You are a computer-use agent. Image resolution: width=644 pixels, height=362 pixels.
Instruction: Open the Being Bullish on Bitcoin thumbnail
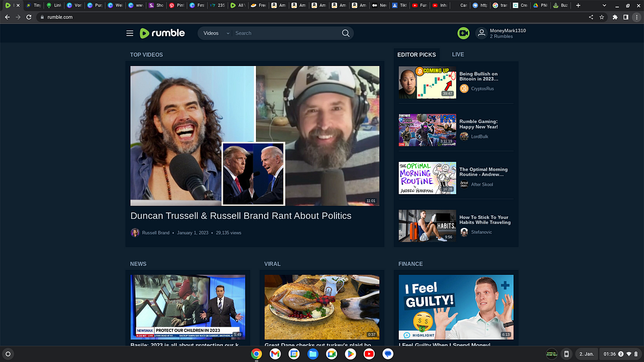point(427,82)
